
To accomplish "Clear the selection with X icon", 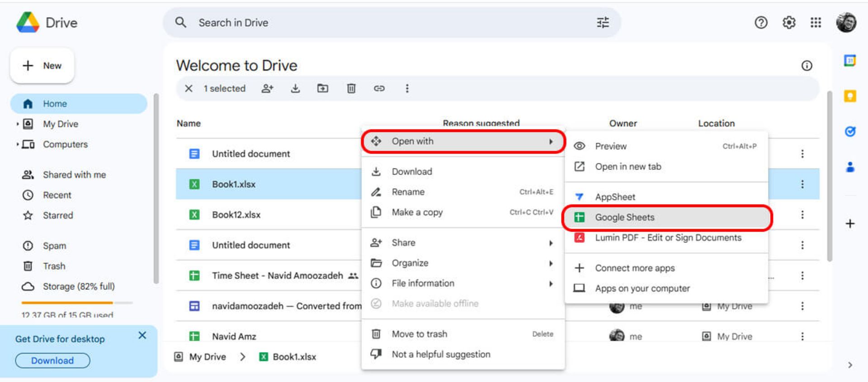I will click(x=189, y=89).
